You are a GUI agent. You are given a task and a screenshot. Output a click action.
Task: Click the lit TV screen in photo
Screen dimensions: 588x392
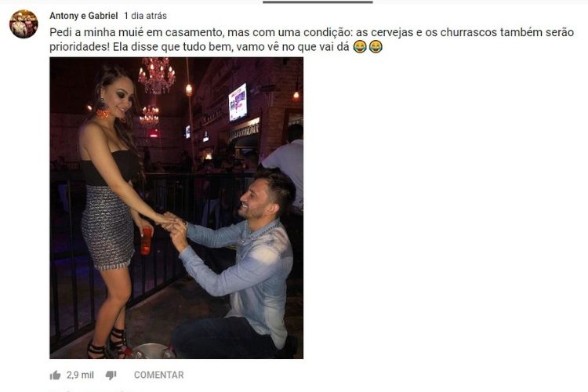[238, 102]
